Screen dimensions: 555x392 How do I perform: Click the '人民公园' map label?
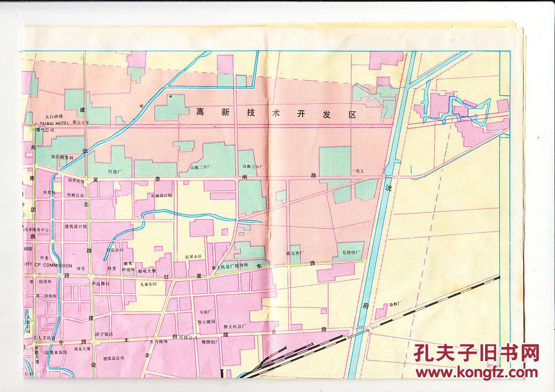click(29, 325)
